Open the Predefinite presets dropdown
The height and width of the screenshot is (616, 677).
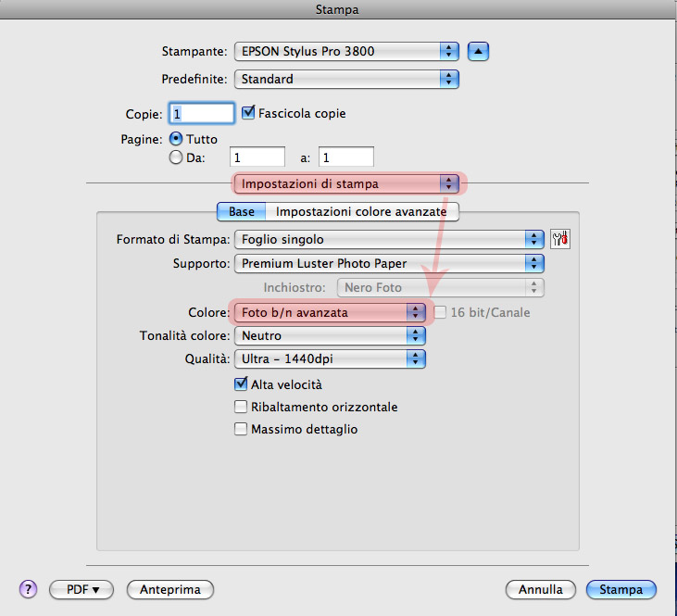[346, 79]
